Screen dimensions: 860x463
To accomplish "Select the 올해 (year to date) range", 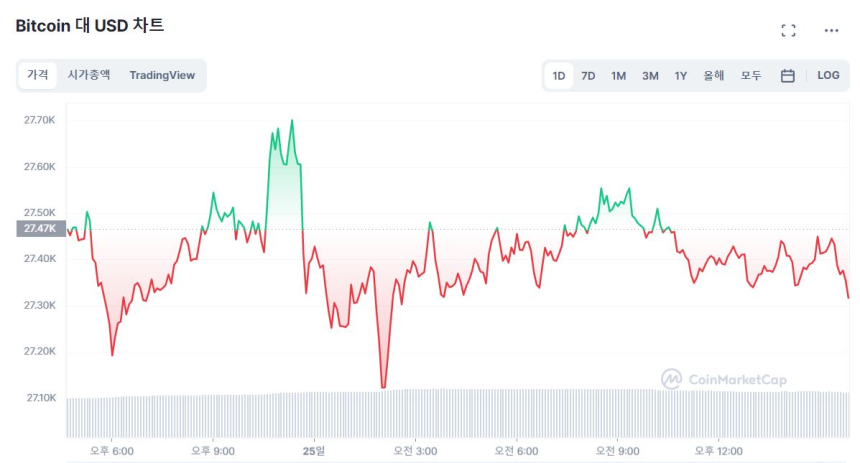I will pos(713,75).
